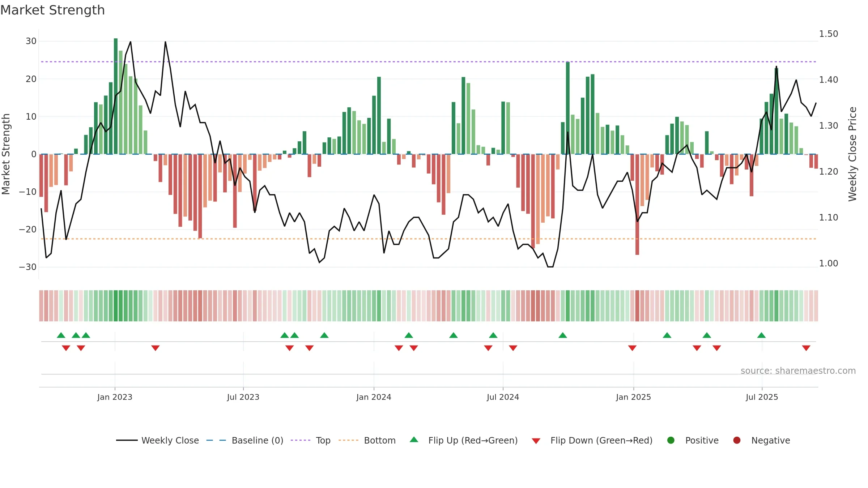Viewport: 868px width, 488px height.
Task: Click the Market Strength chart title
Action: tap(52, 10)
